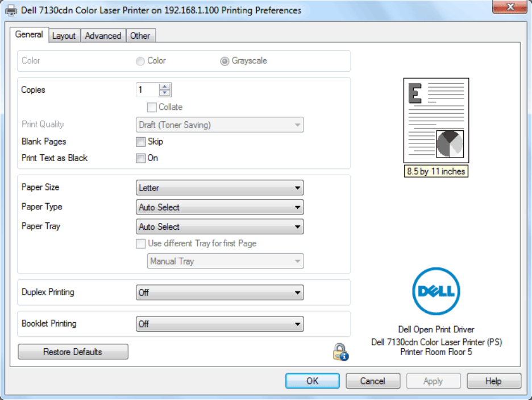Screen dimensions: 532x400
Task: Open the Paper Type dropdown
Action: click(x=219, y=207)
